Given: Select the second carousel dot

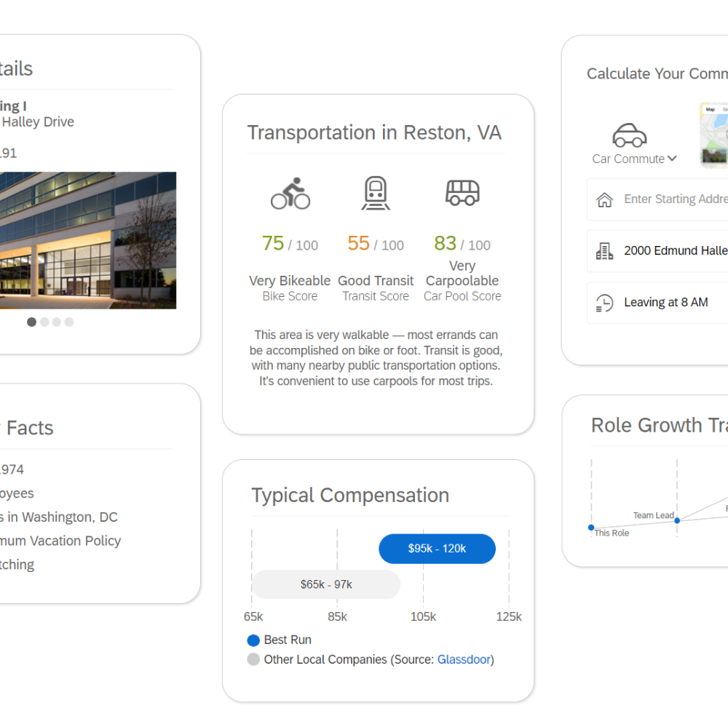Looking at the screenshot, I should (x=44, y=322).
